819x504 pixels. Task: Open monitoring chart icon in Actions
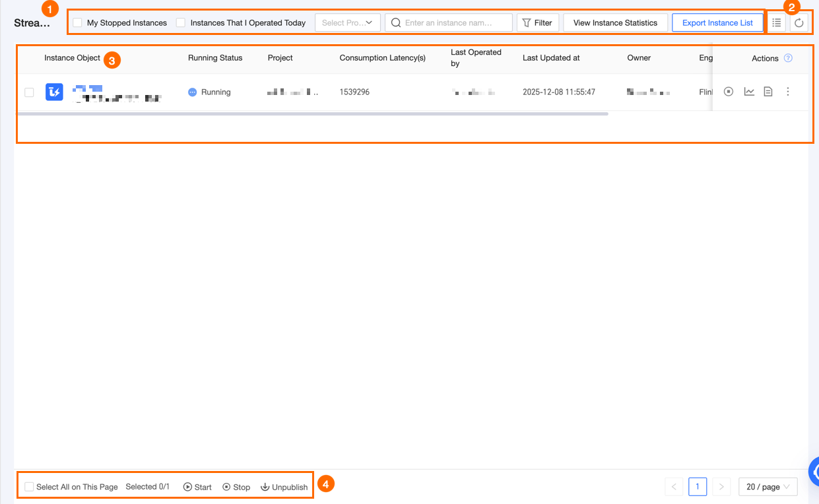pyautogui.click(x=749, y=92)
